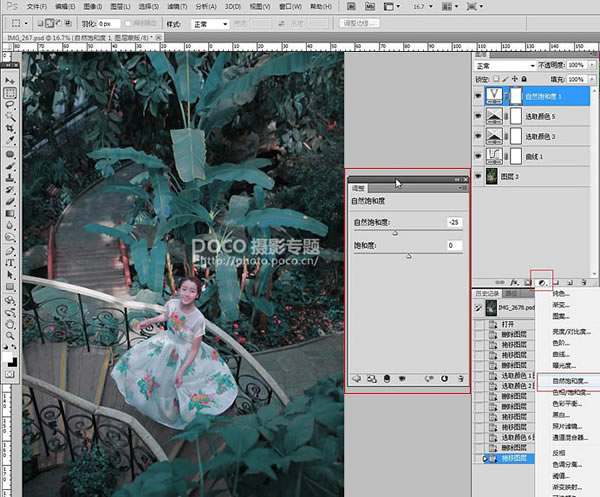Screen dimensions: 600x497
Task: Select the Hand tool
Action: coord(10,324)
